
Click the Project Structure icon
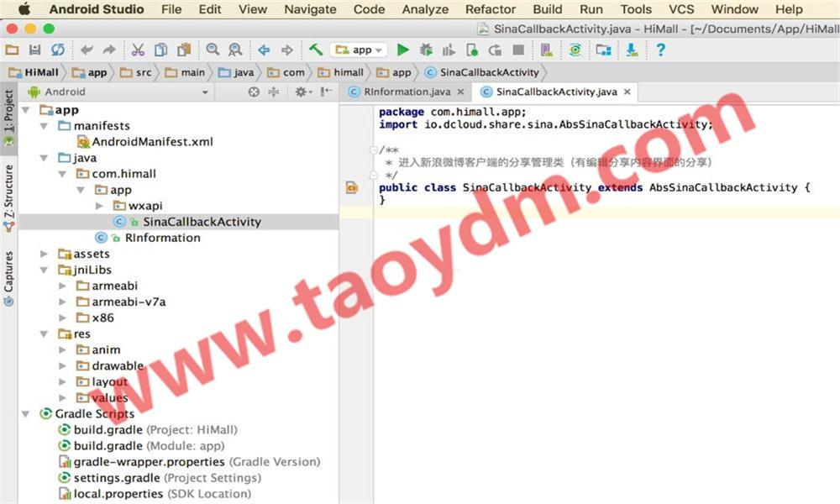pos(604,50)
